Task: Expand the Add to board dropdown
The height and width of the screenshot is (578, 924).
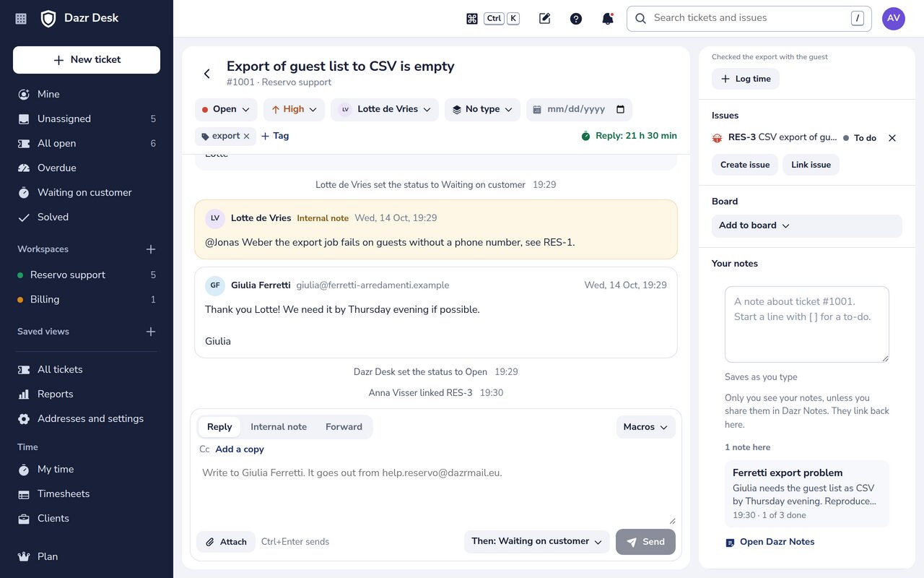Action: 807,225
